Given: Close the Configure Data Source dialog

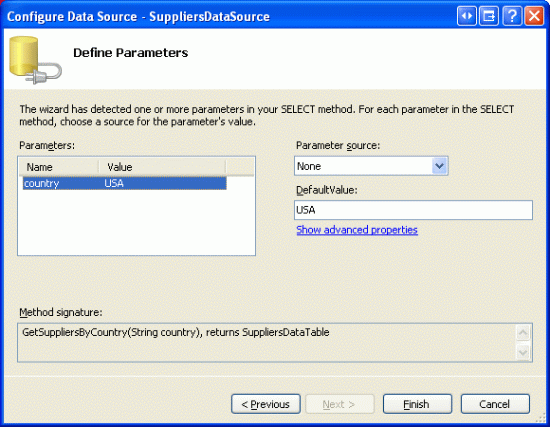Looking at the screenshot, I should pyautogui.click(x=534, y=16).
